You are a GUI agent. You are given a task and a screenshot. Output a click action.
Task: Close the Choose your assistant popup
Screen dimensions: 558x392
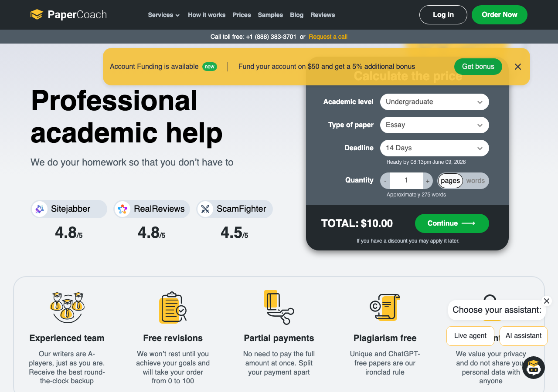[547, 301]
